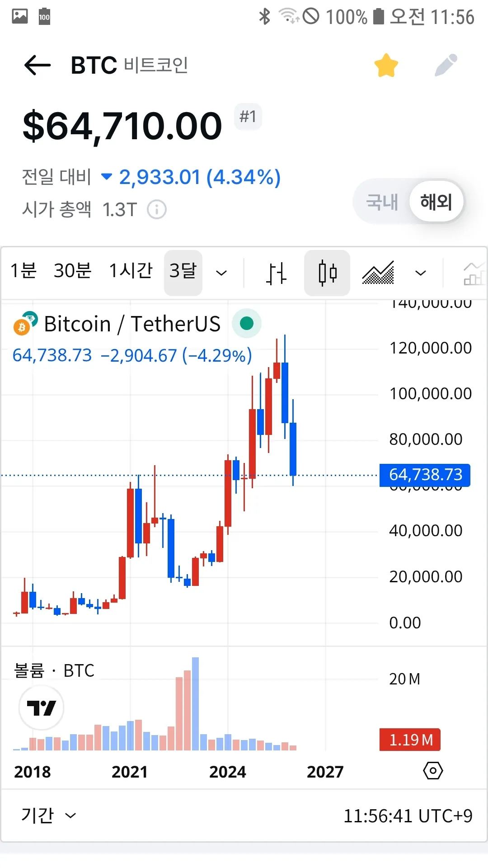Viewport: 488px width, 868px height.
Task: Open TradingView logo link
Action: pyautogui.click(x=41, y=708)
